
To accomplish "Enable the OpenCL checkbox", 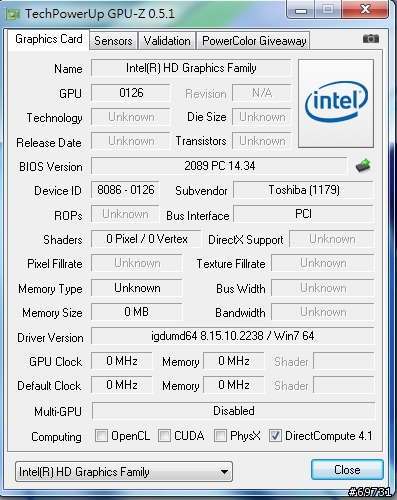I will [101, 435].
